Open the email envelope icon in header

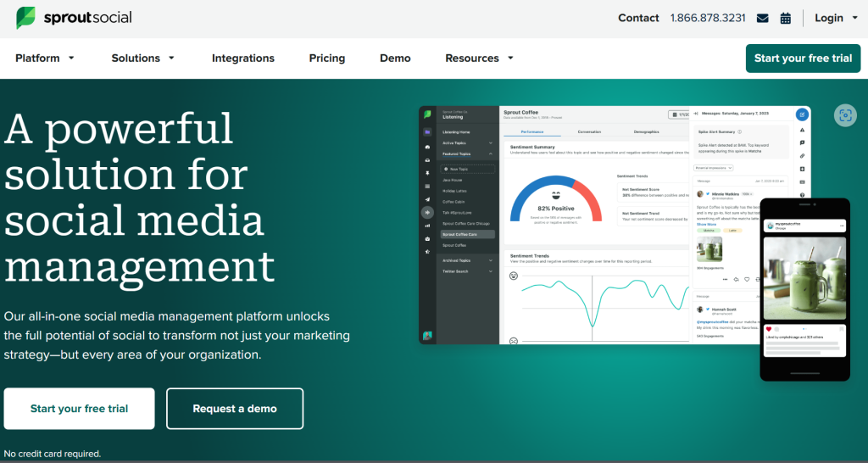(762, 19)
